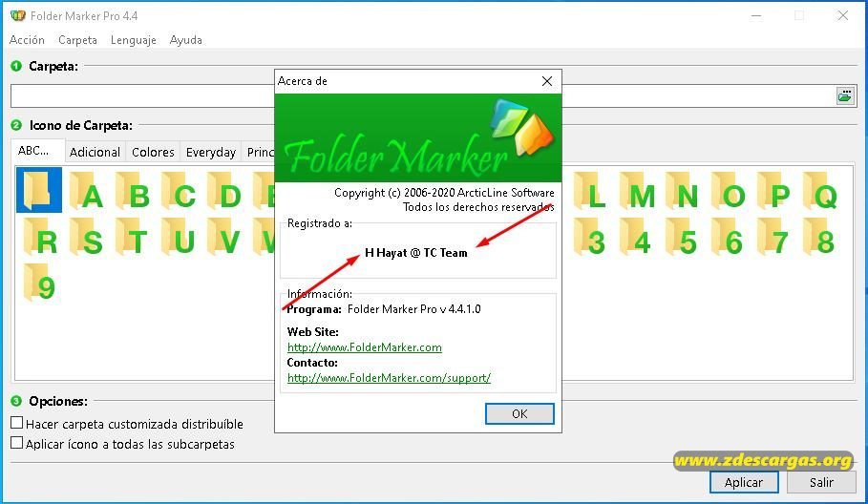Enable Hacer carpeta customizada distribuíble checkbox
The height and width of the screenshot is (504, 868).
[x=17, y=423]
